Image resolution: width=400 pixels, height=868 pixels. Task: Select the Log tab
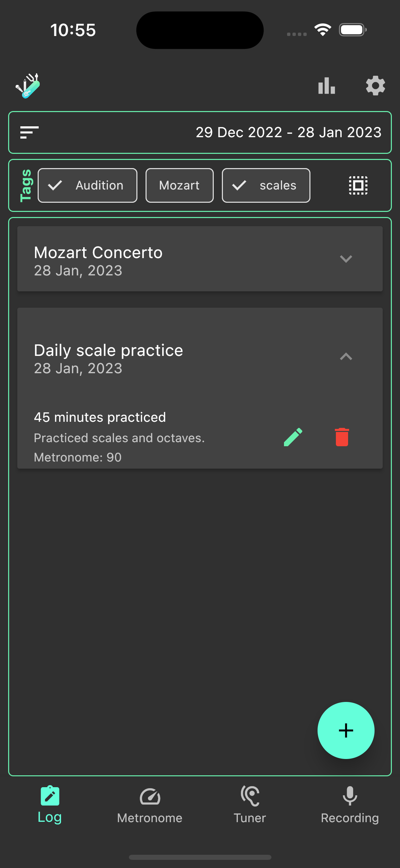point(50,805)
